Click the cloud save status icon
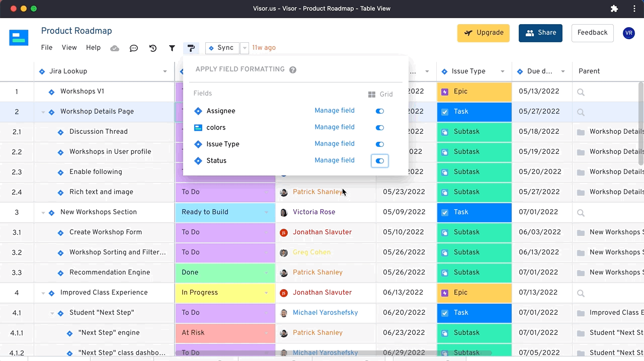 [x=115, y=48]
